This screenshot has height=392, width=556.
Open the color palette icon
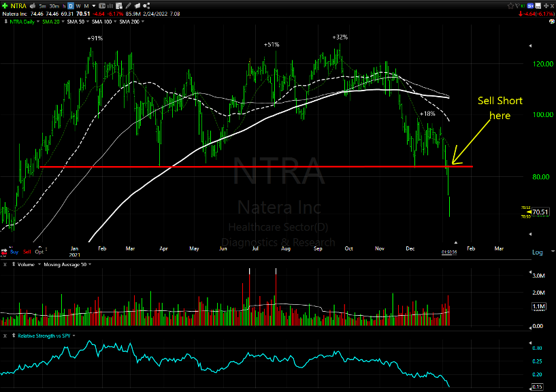pyautogui.click(x=552, y=21)
